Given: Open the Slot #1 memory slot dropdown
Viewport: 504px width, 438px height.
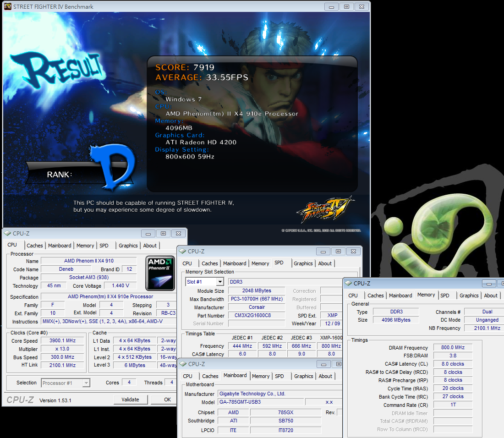Looking at the screenshot, I should coord(220,282).
